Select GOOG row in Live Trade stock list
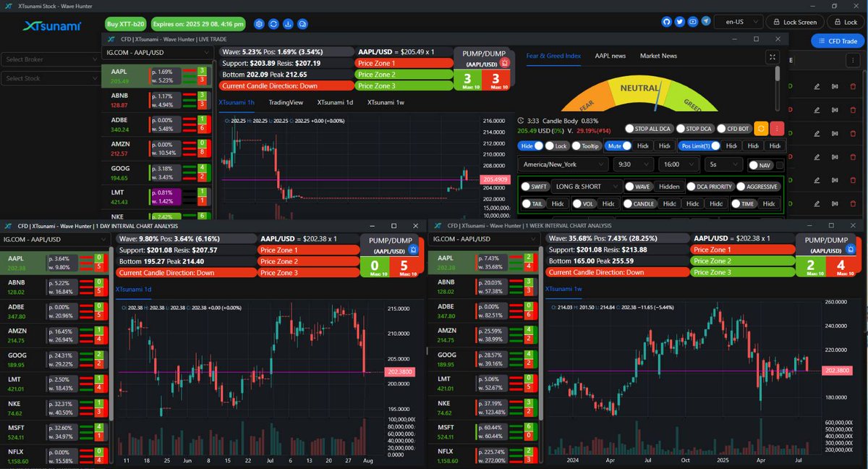 pyautogui.click(x=158, y=172)
